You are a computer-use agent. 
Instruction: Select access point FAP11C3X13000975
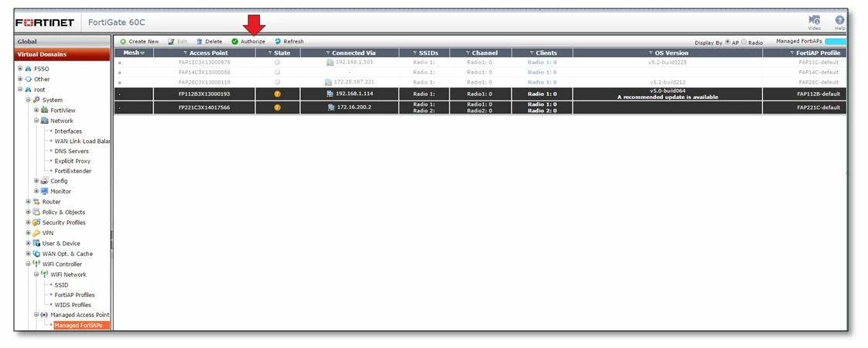(204, 62)
